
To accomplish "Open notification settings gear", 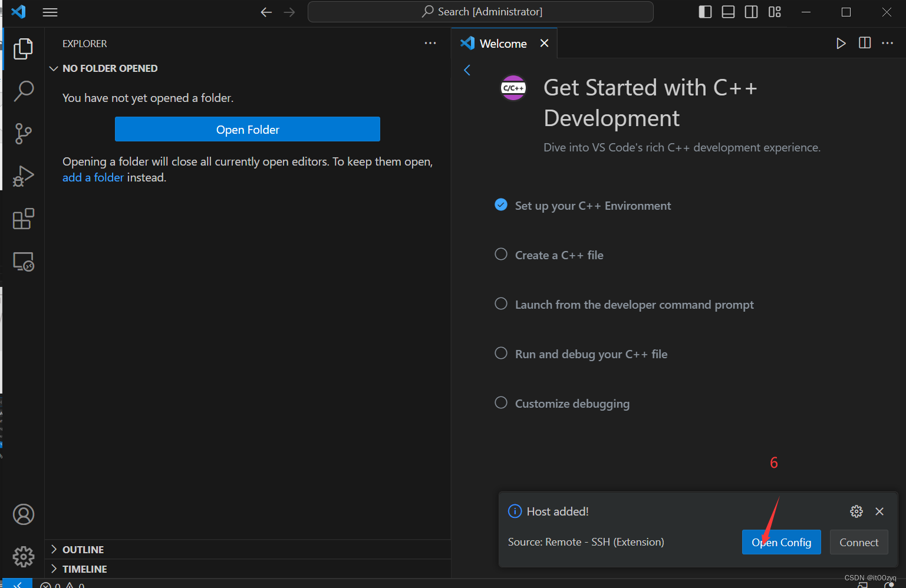I will pos(856,511).
